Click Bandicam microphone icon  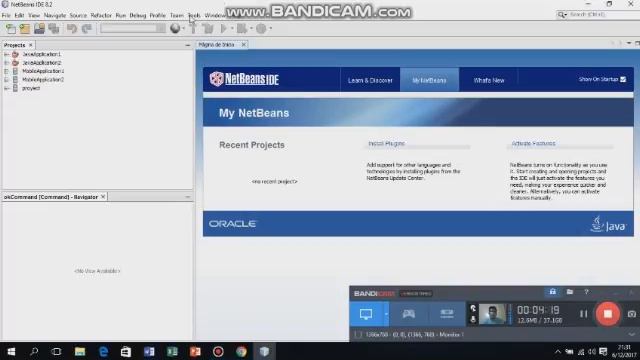point(473,319)
